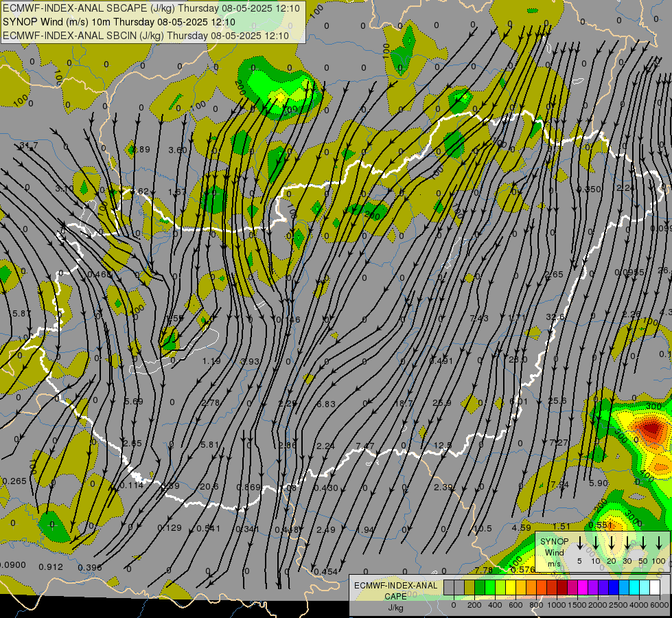The image size is (672, 618).
Task: Select the dark green swatch in CAPE legend
Action: (480, 588)
